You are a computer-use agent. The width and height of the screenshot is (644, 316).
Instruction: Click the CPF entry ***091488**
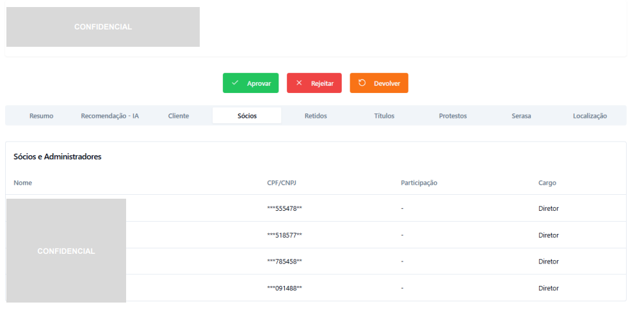284,288
